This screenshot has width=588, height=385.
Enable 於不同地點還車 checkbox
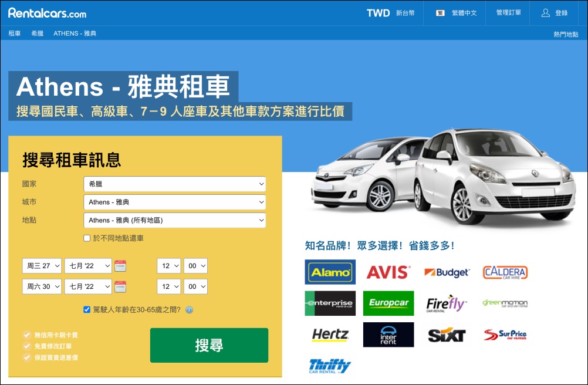(87, 238)
